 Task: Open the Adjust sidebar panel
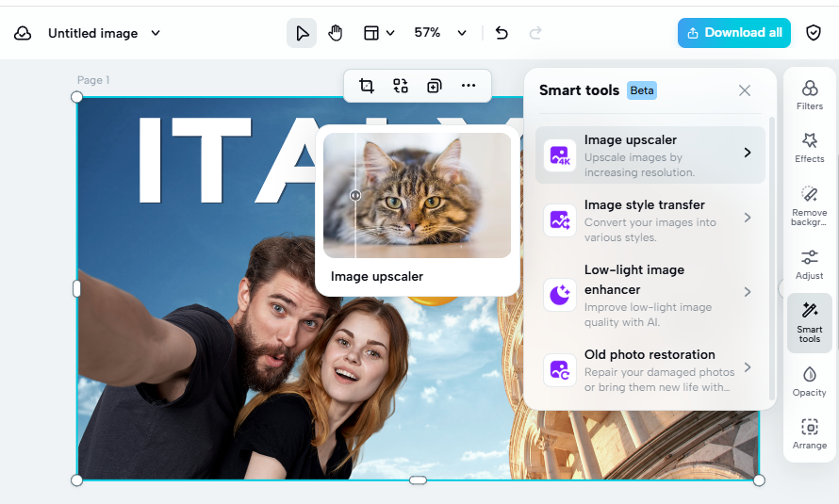(810, 265)
